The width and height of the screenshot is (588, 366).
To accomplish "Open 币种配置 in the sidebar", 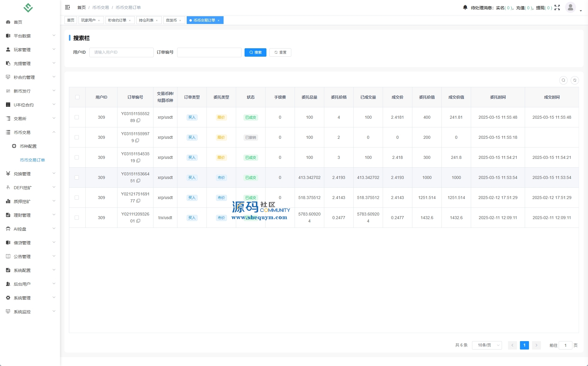I will coord(28,146).
